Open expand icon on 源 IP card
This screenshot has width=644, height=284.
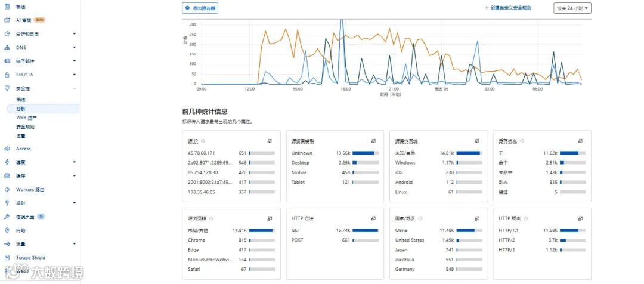point(270,141)
